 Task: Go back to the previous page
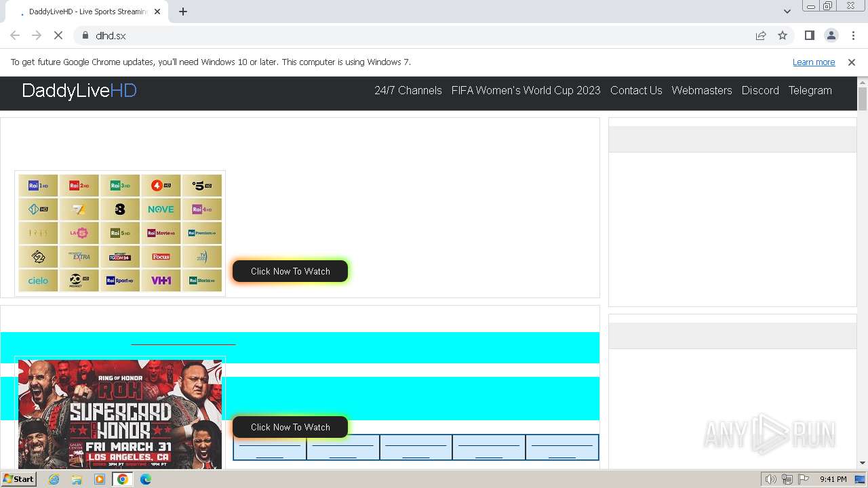tap(15, 35)
